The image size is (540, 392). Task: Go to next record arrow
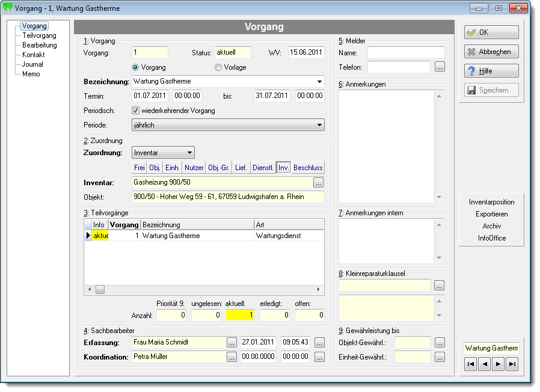click(499, 364)
